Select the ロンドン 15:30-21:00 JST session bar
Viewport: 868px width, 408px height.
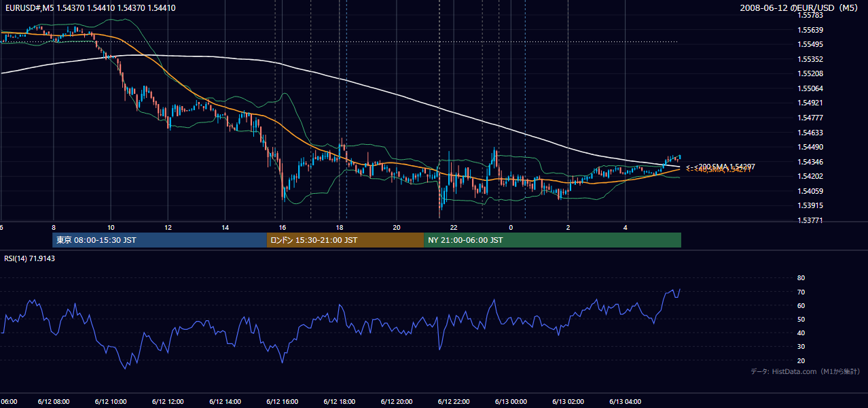coord(345,240)
